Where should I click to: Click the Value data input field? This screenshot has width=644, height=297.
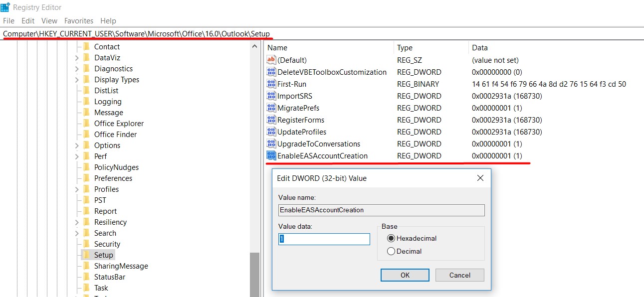click(x=324, y=239)
